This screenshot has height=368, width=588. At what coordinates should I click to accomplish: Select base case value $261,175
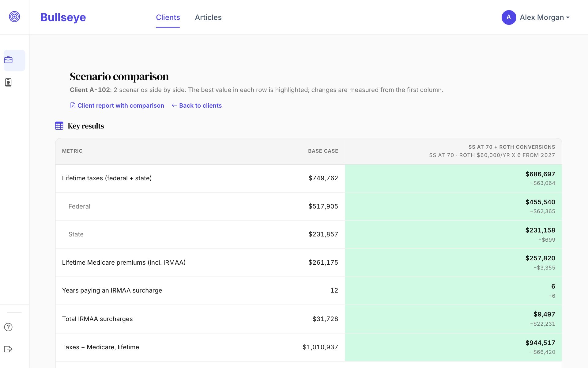(323, 263)
